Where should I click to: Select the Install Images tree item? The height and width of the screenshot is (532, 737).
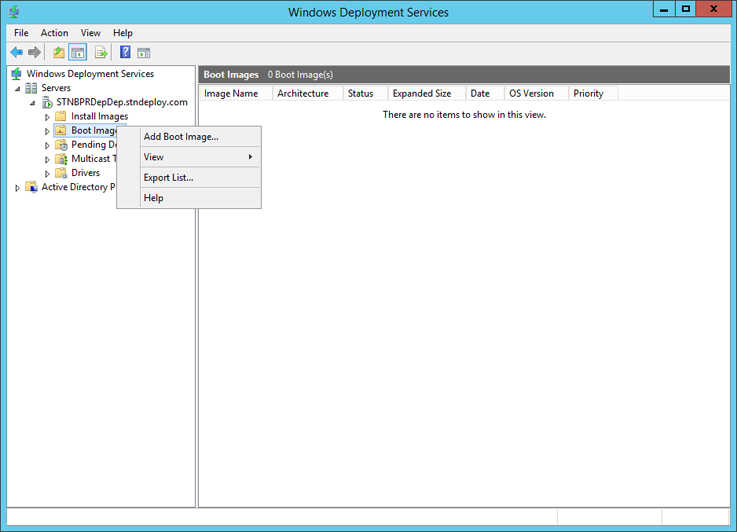[99, 117]
